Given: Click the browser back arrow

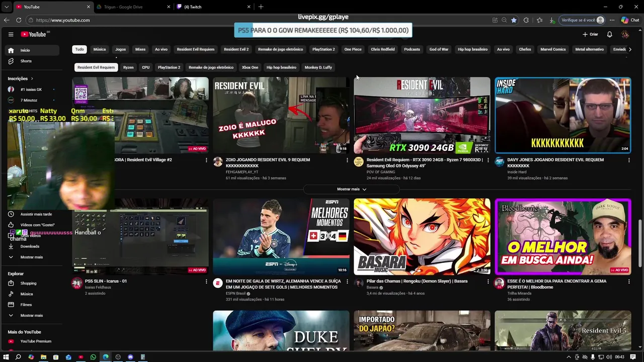Looking at the screenshot, I should click(x=7, y=20).
